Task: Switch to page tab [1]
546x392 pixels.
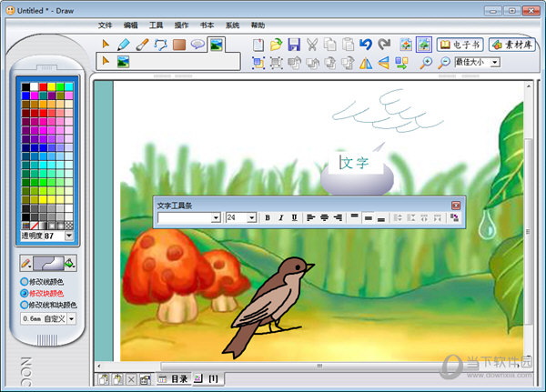Action: pos(207,378)
